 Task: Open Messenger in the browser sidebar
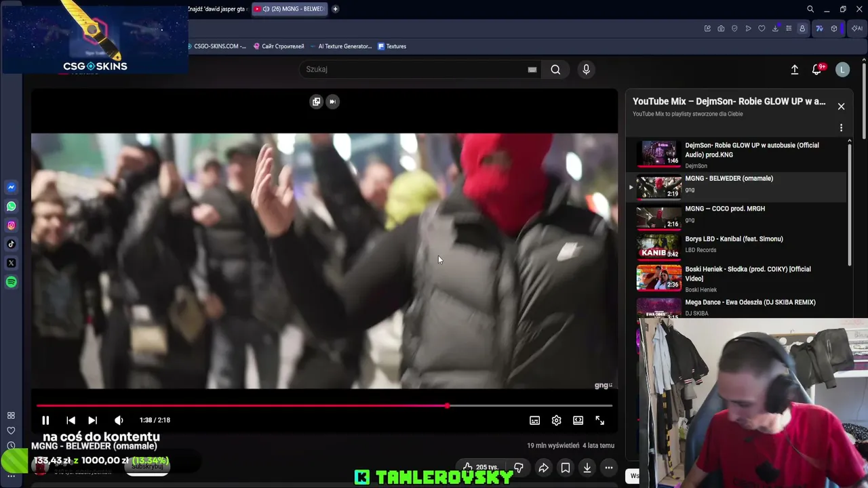coord(11,187)
